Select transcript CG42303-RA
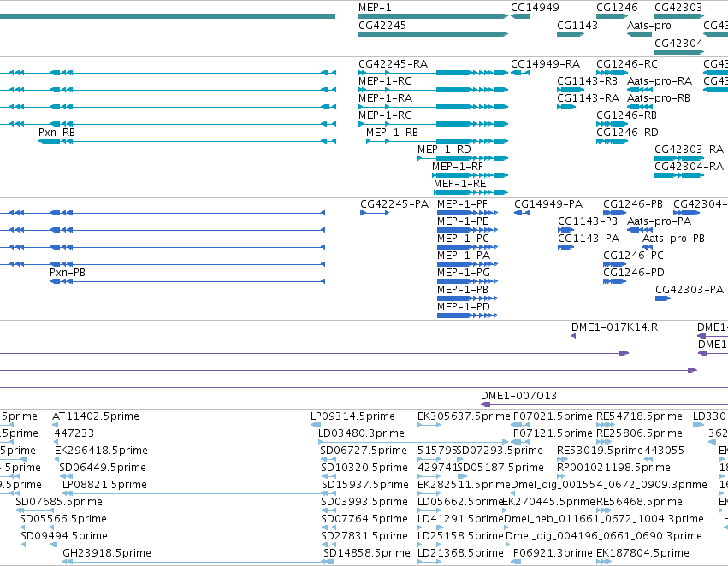This screenshot has height=566, width=728. click(679, 158)
